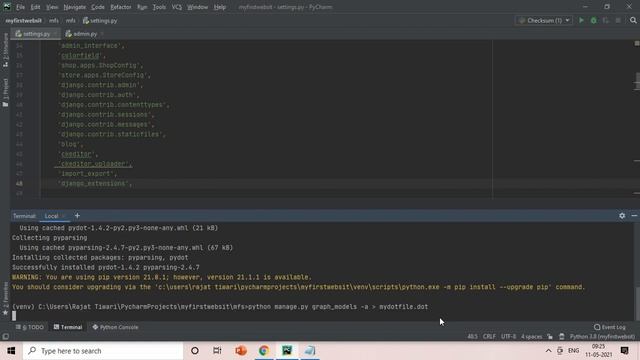This screenshot has height=360, width=640.
Task: Open the Refactor menu
Action: coord(121,7)
